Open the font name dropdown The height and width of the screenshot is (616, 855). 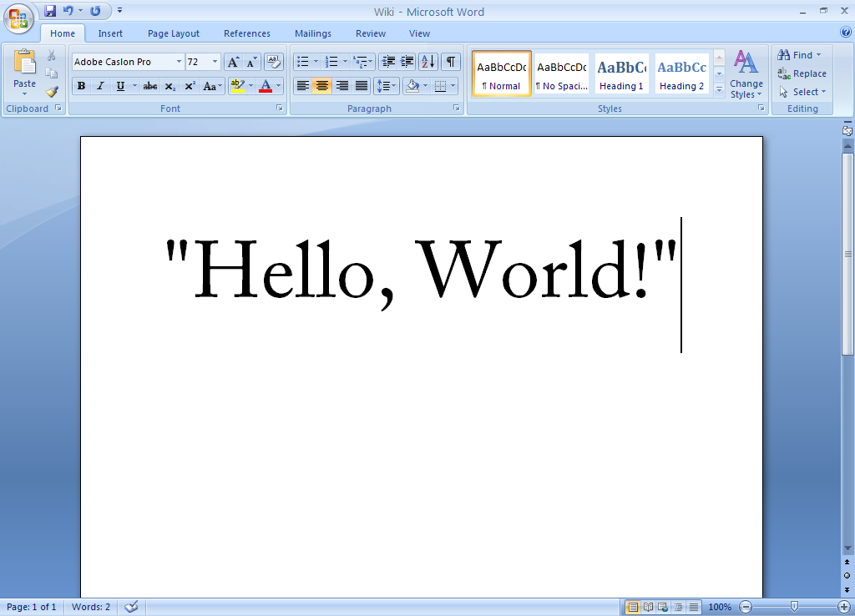179,62
